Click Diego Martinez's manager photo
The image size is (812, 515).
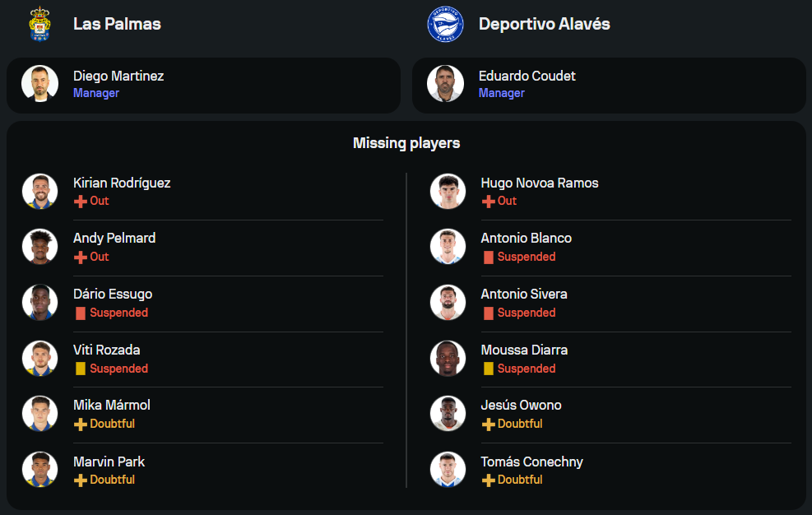(39, 84)
